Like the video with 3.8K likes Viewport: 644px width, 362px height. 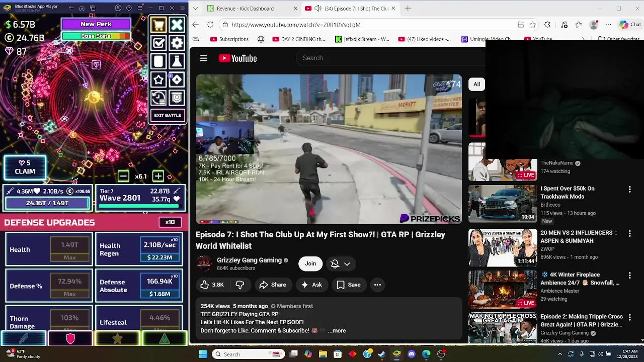click(212, 285)
